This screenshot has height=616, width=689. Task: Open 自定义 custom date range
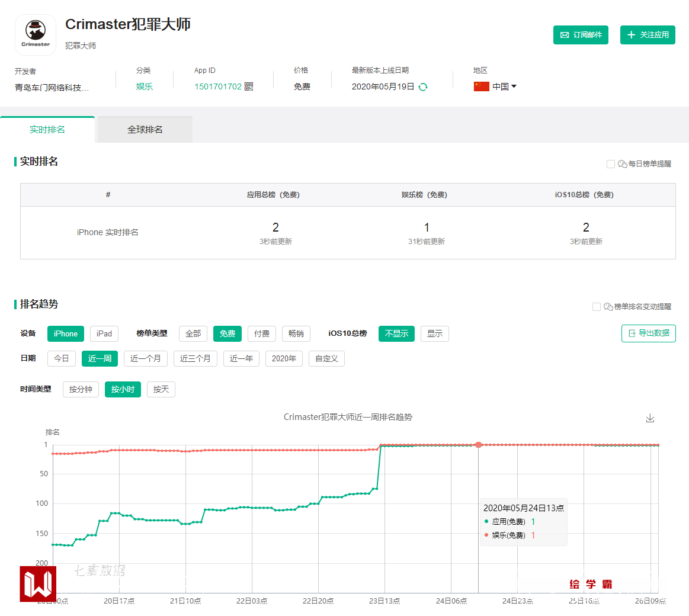[x=326, y=358]
